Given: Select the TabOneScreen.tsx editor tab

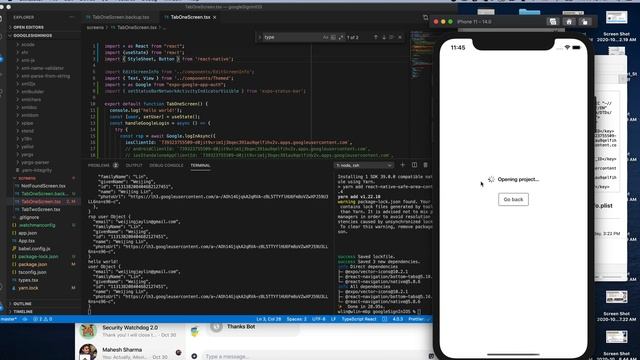Looking at the screenshot, I should pyautogui.click(x=190, y=17).
